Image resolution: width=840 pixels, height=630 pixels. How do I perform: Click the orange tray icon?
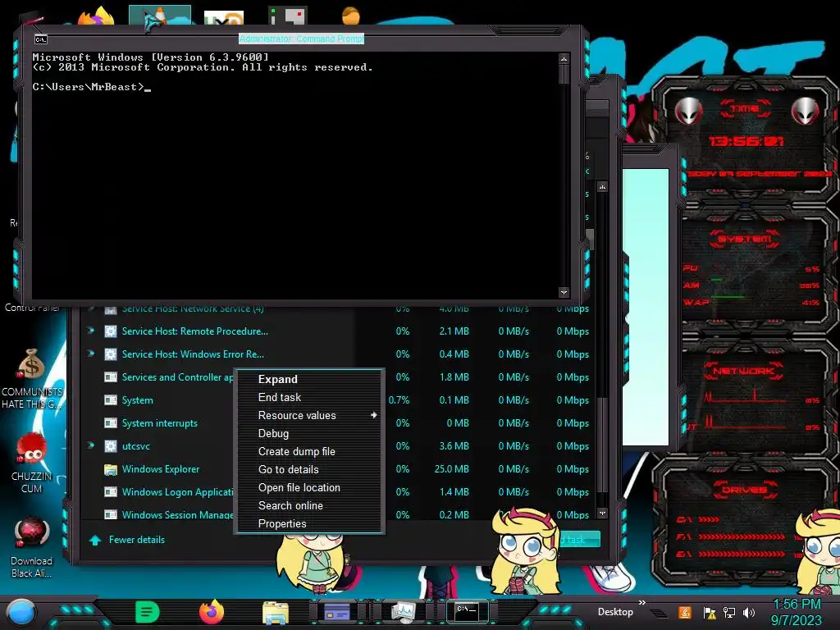tap(685, 612)
